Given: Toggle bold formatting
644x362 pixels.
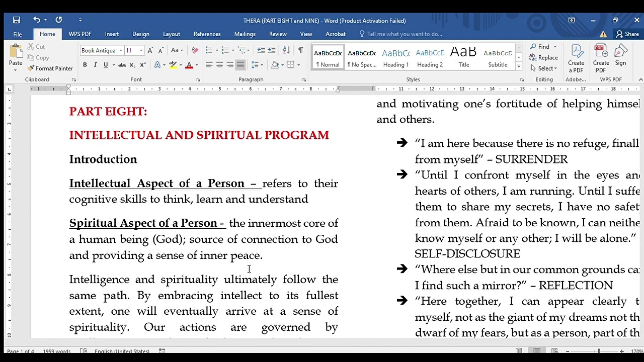Looking at the screenshot, I should (85, 65).
